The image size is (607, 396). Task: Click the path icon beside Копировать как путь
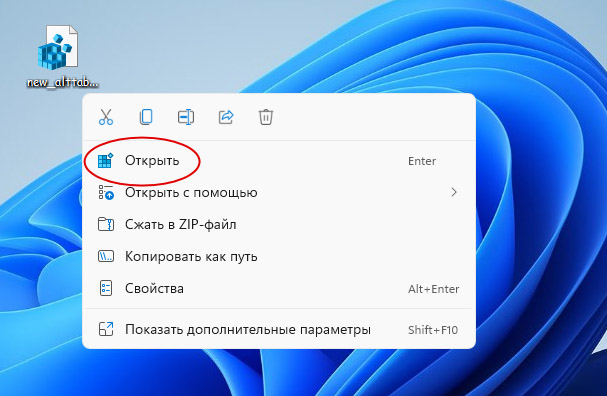tap(106, 256)
